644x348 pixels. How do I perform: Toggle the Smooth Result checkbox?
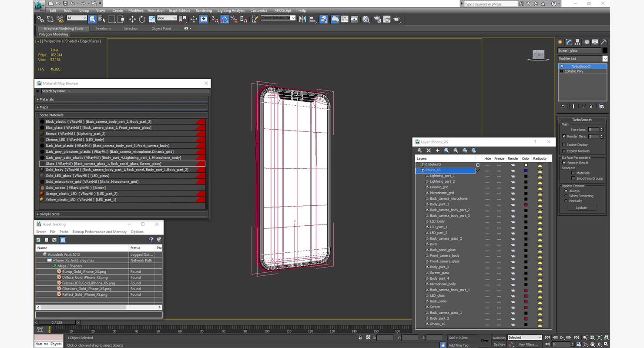tap(564, 163)
